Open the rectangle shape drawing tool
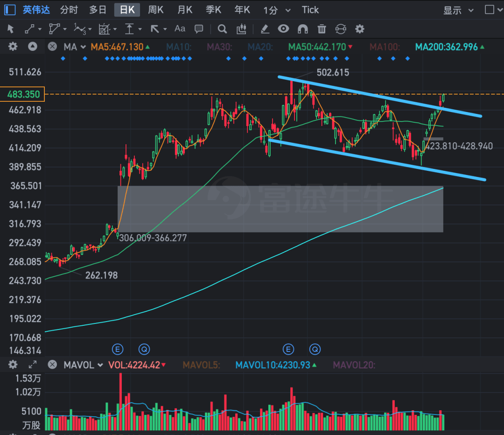The height and width of the screenshot is (435, 504). point(104,29)
